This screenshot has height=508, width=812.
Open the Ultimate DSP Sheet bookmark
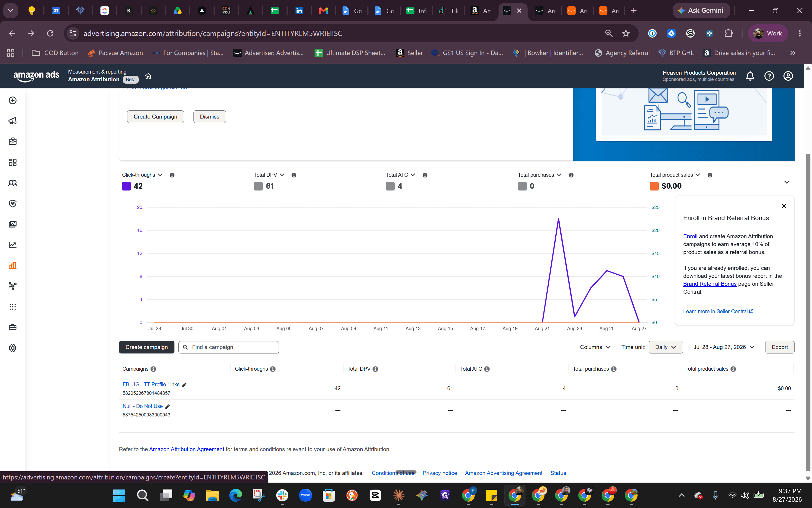pyautogui.click(x=350, y=53)
